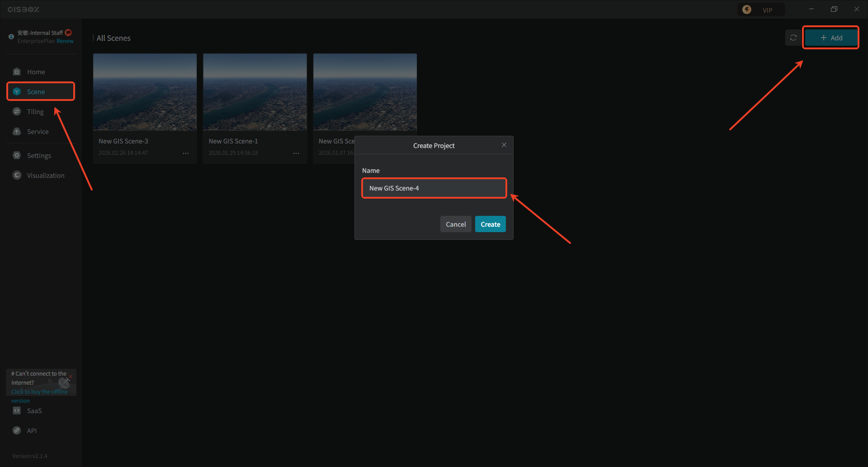Open more options for New GIS Scene-3
The width and height of the screenshot is (868, 467).
(x=186, y=153)
